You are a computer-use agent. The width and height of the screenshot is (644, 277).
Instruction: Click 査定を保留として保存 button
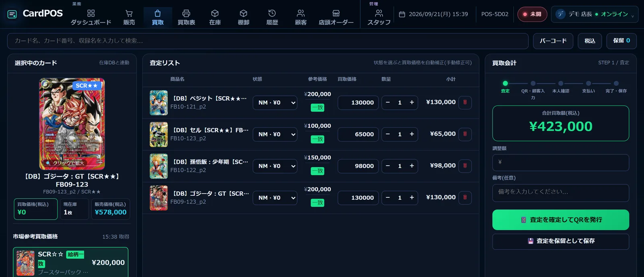coord(561,241)
